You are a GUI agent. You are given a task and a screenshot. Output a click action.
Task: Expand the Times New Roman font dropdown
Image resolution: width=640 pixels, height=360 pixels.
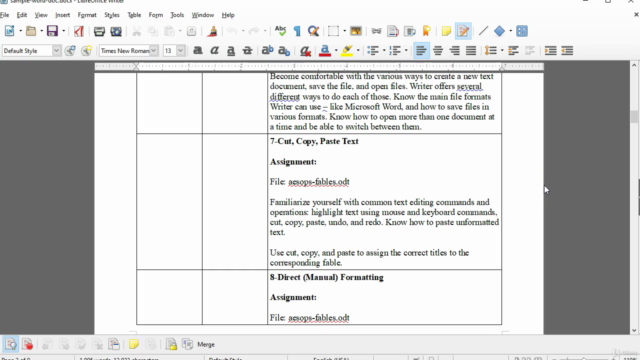(153, 51)
